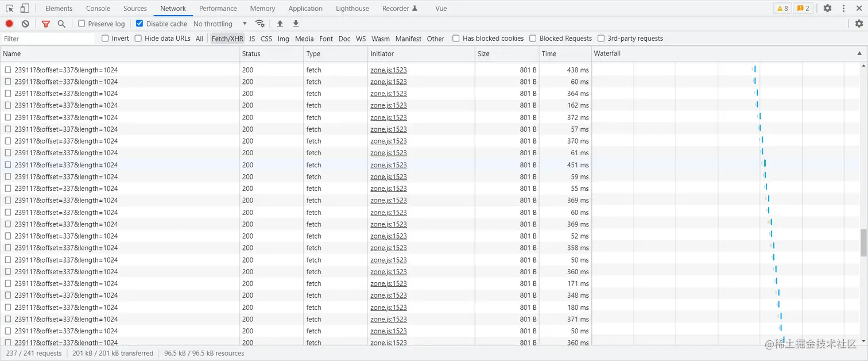Open the Sources tab

coord(135,9)
